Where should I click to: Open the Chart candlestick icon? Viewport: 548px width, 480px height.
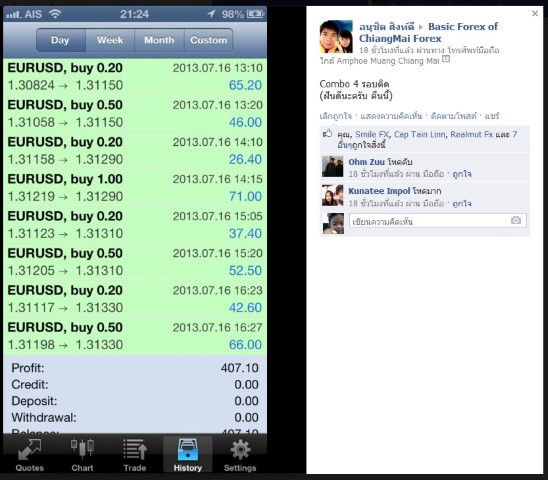point(82,449)
